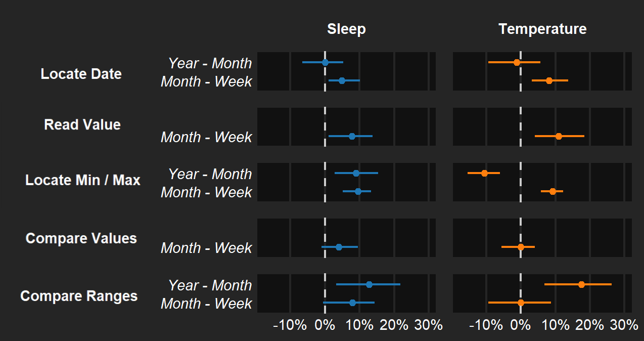The image size is (644, 341).
Task: Click the Locate Min / Max label
Action: 82,180
